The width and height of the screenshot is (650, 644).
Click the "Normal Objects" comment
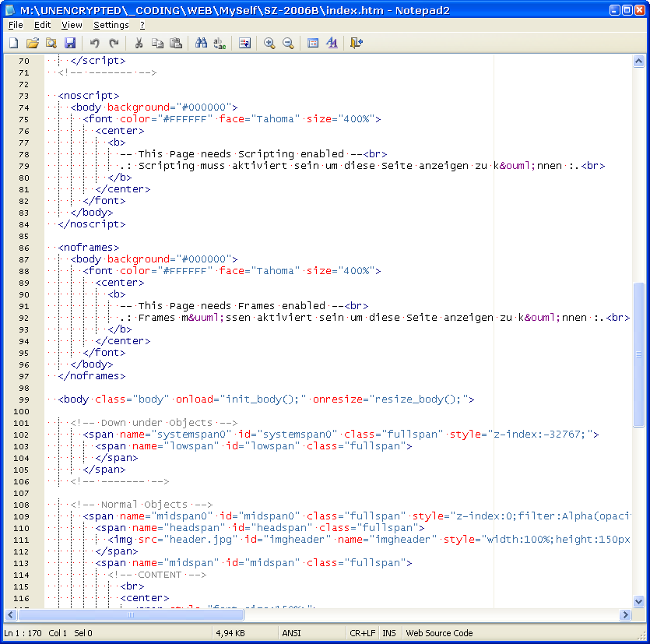click(x=142, y=505)
